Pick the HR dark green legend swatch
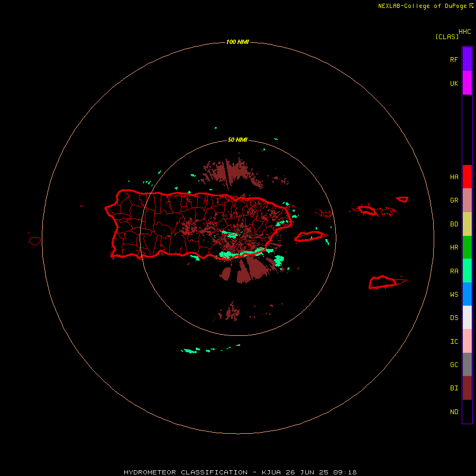The height and width of the screenshot is (476, 476). point(467,248)
